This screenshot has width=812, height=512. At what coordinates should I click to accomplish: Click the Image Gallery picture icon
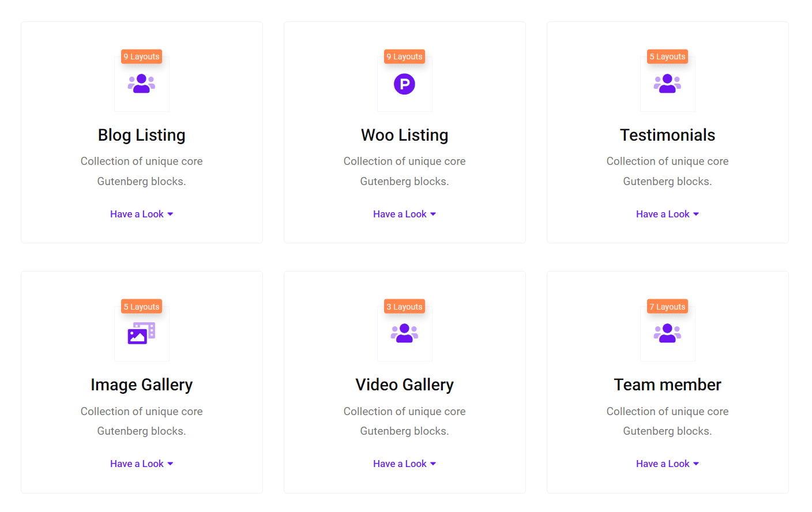click(141, 334)
